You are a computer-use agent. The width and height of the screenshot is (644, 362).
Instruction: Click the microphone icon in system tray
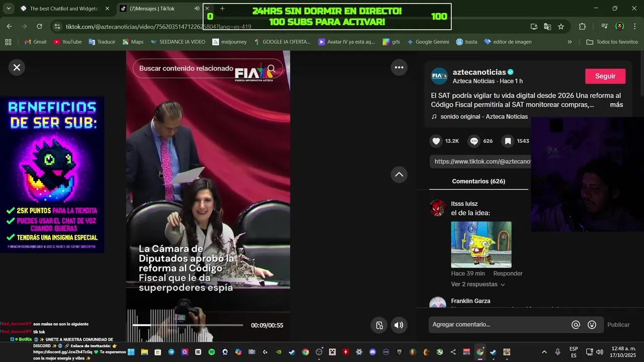(557, 352)
